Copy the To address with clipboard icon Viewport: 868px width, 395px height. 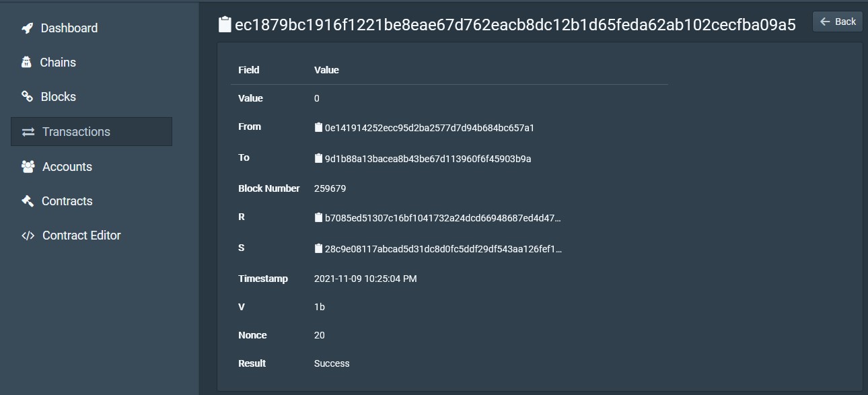tap(318, 158)
